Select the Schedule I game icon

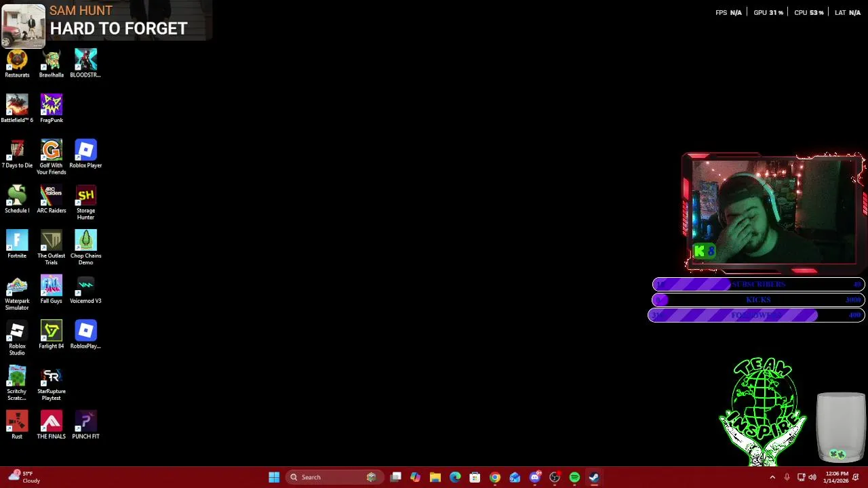pos(17,200)
